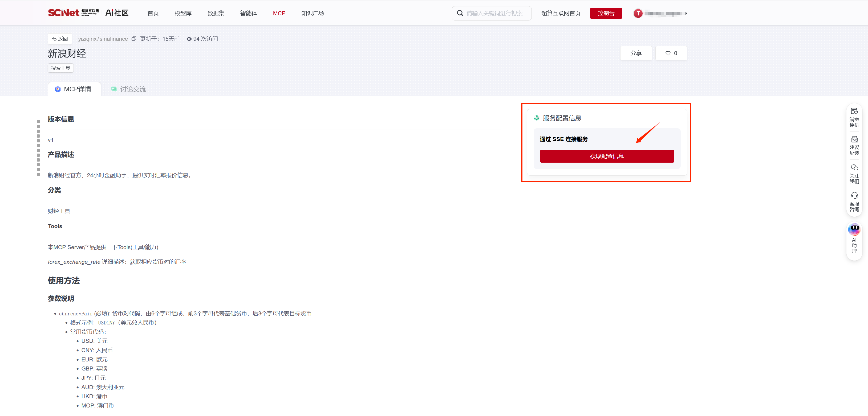Click the user avatar T icon
The width and height of the screenshot is (868, 416).
click(x=638, y=14)
